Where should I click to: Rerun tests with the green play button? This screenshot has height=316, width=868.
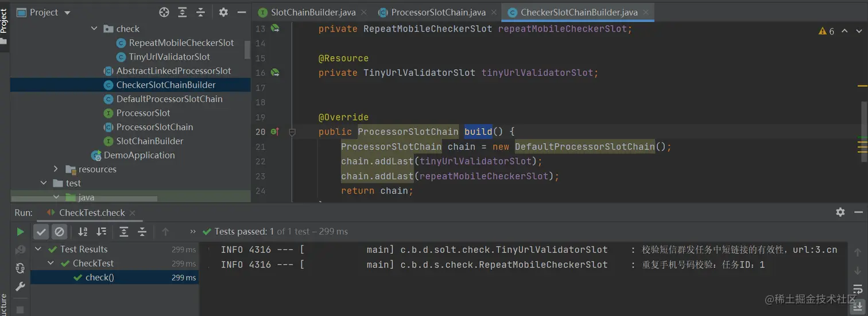[x=21, y=232]
